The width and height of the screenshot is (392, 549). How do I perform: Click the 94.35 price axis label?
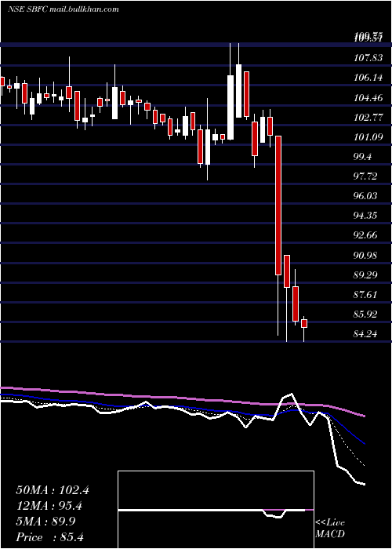tap(366, 216)
